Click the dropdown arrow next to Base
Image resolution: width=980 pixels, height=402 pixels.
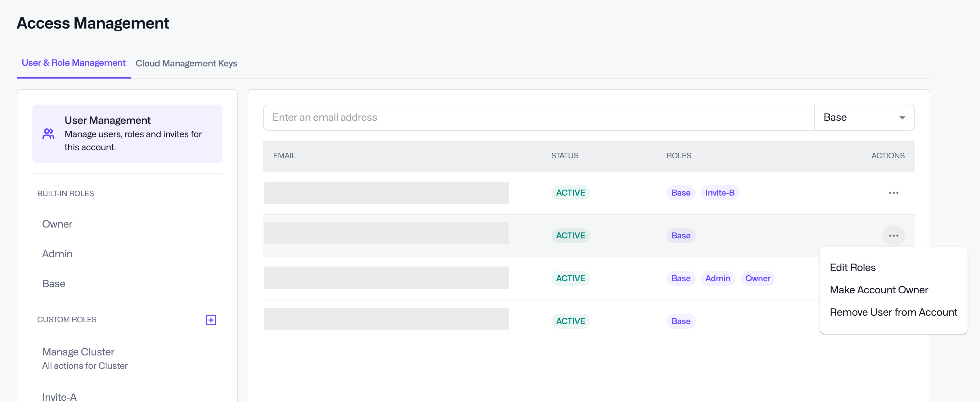click(x=902, y=118)
